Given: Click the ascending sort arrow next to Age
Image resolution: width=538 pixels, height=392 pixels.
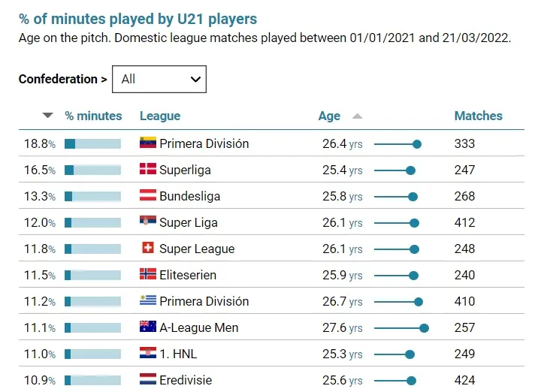Looking at the screenshot, I should pyautogui.click(x=357, y=116).
